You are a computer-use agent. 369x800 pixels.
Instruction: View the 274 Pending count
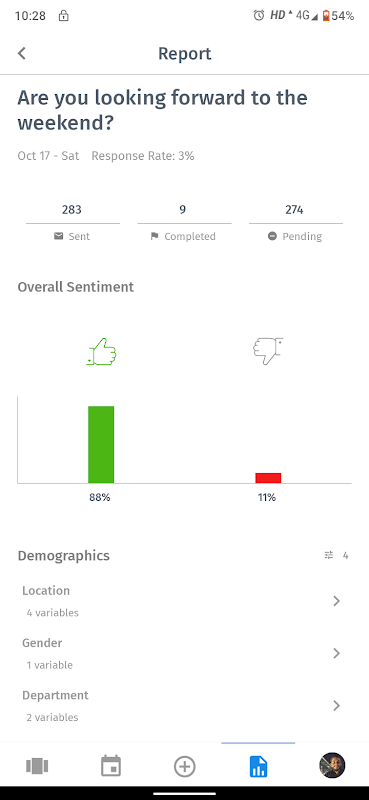pos(294,210)
